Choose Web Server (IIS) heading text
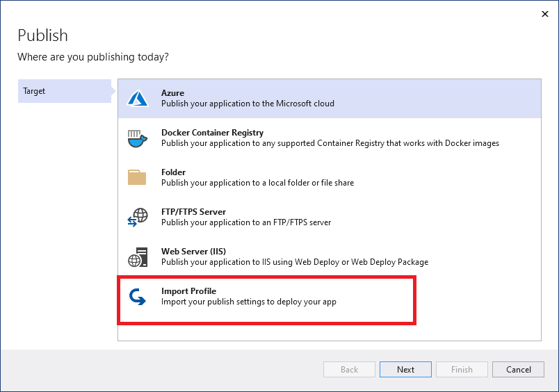Screen dimensions: 559x392 click(193, 252)
